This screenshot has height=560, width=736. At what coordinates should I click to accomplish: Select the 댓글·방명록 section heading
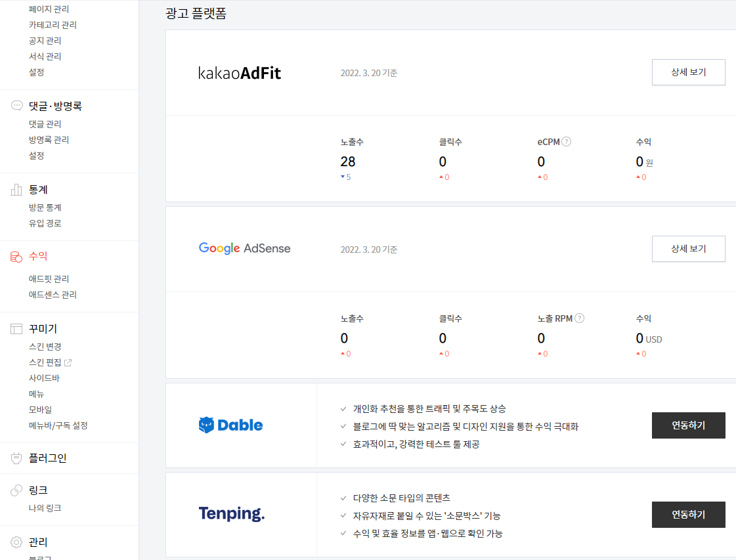click(55, 106)
